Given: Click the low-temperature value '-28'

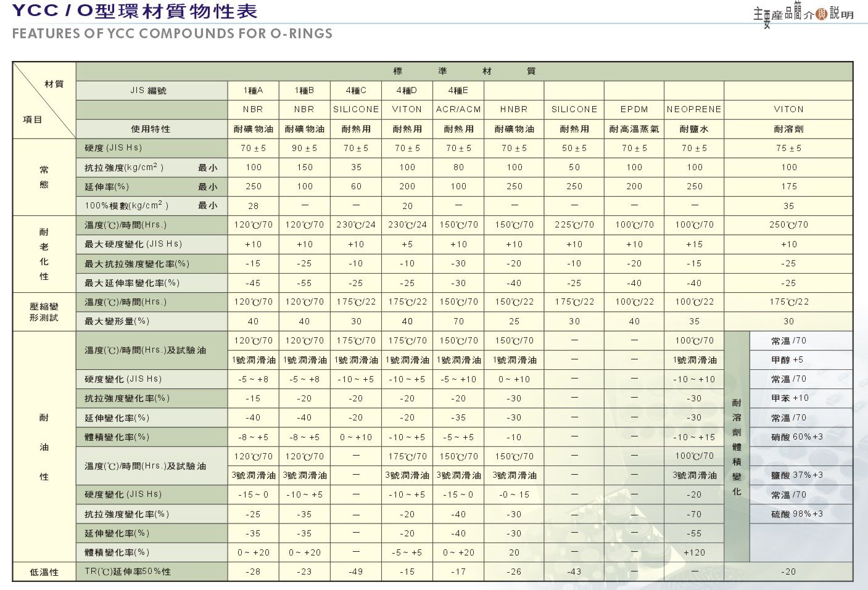Looking at the screenshot, I should (x=253, y=572).
